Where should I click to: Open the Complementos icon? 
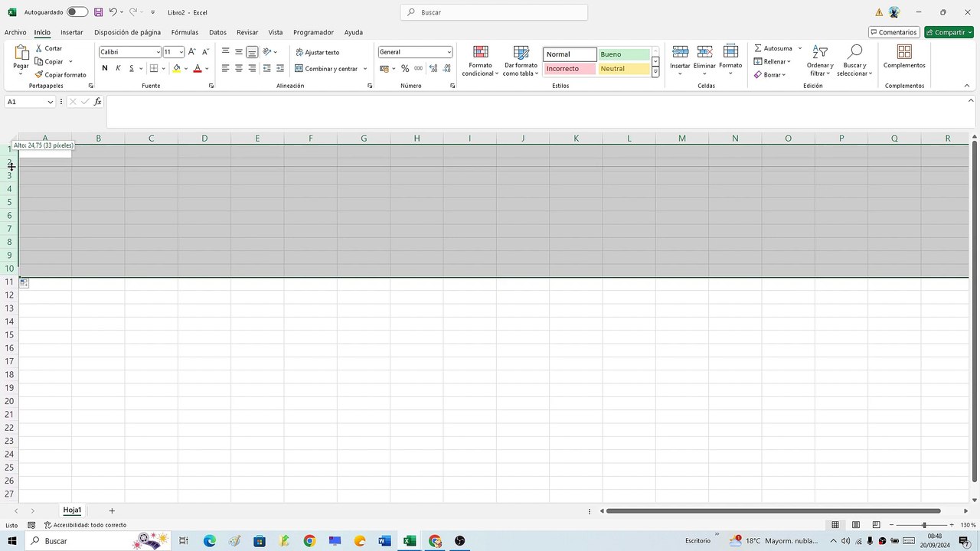[904, 51]
